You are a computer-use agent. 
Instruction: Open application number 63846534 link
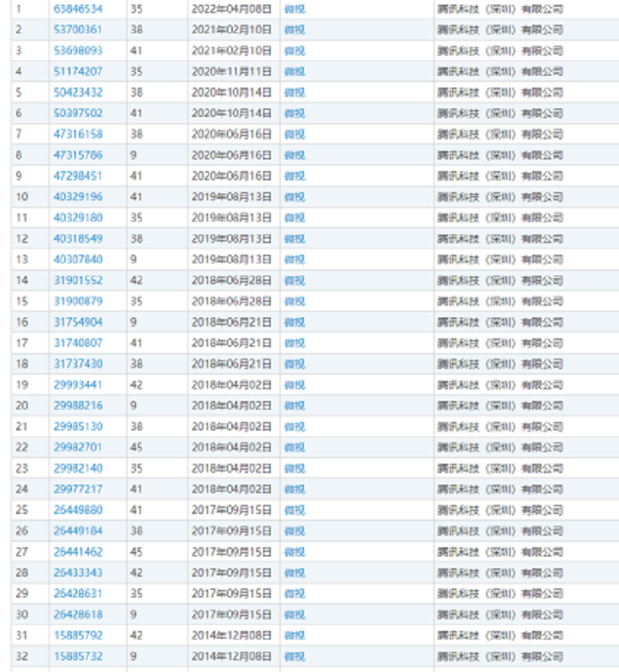click(x=77, y=9)
